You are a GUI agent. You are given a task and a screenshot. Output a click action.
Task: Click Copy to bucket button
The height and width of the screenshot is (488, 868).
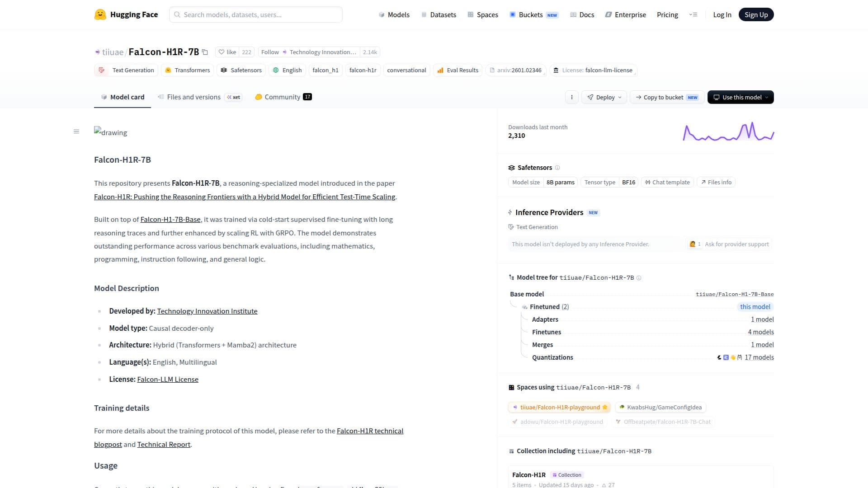[667, 97]
